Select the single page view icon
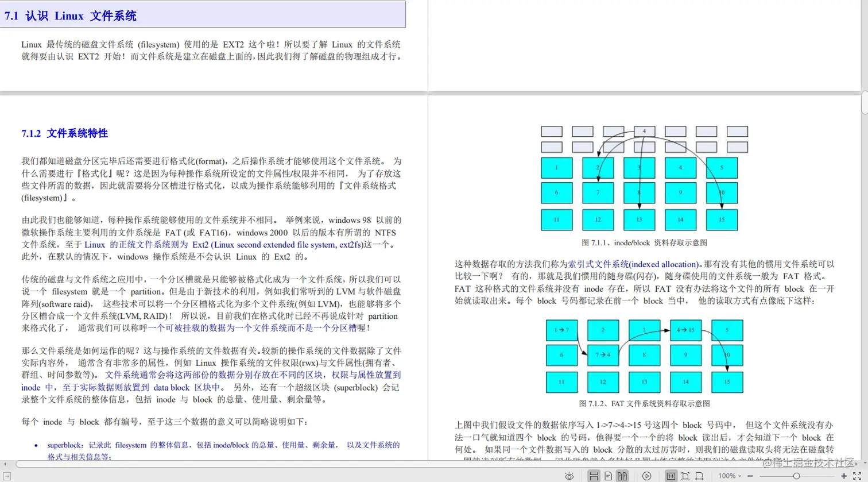Image resolution: width=868 pixels, height=482 pixels. tap(609, 476)
